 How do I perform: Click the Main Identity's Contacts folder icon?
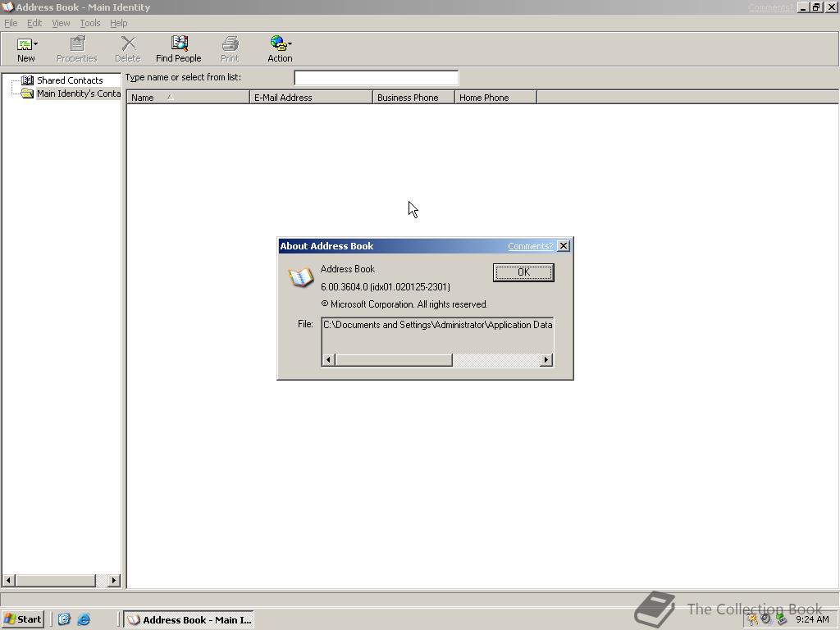27,94
